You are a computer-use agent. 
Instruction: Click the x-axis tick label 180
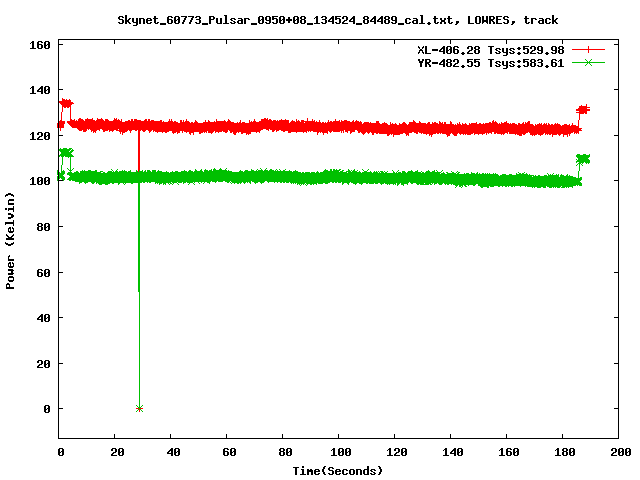[x=564, y=452]
